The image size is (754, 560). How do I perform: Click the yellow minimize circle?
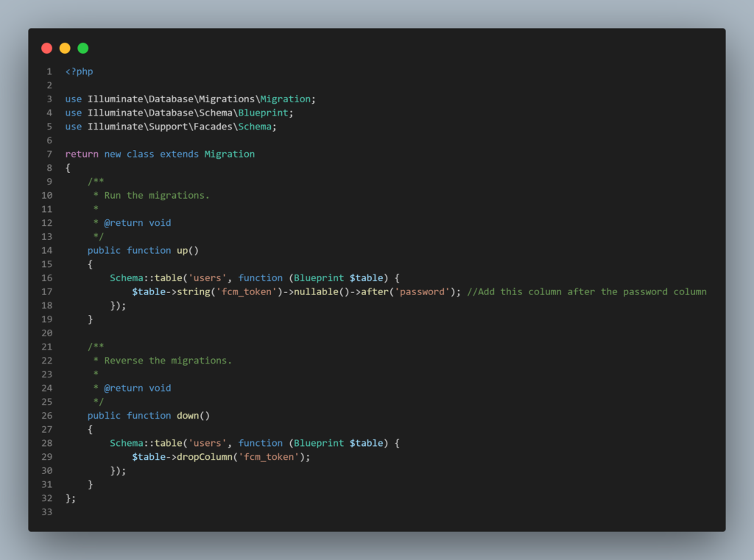pyautogui.click(x=65, y=48)
